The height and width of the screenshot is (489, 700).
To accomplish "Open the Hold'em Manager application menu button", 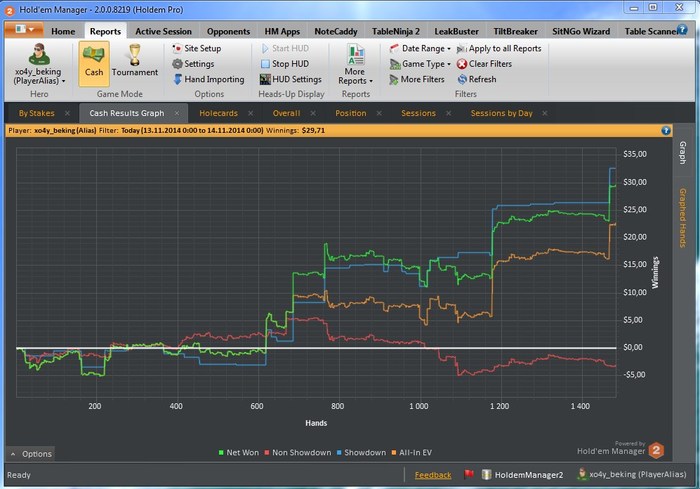I will 24,29.
